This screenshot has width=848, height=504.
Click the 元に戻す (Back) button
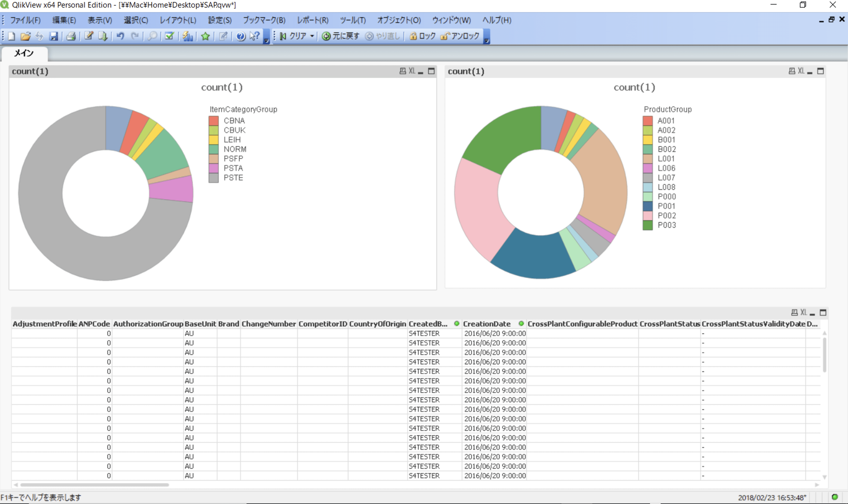340,36
